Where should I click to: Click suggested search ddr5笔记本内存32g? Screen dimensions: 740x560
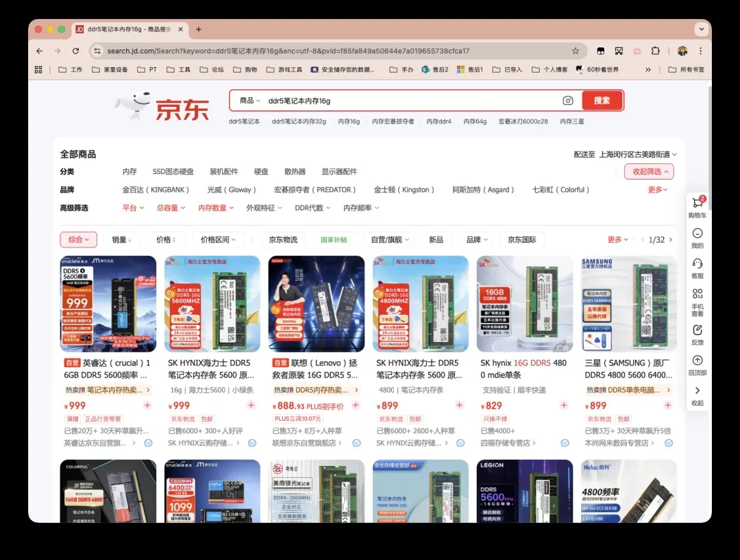(299, 121)
